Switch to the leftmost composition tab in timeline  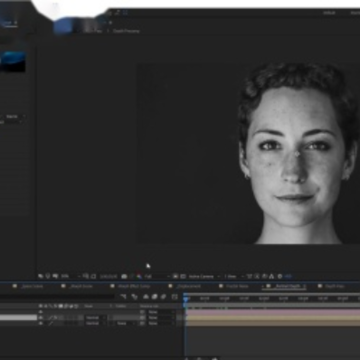pyautogui.click(x=28, y=286)
